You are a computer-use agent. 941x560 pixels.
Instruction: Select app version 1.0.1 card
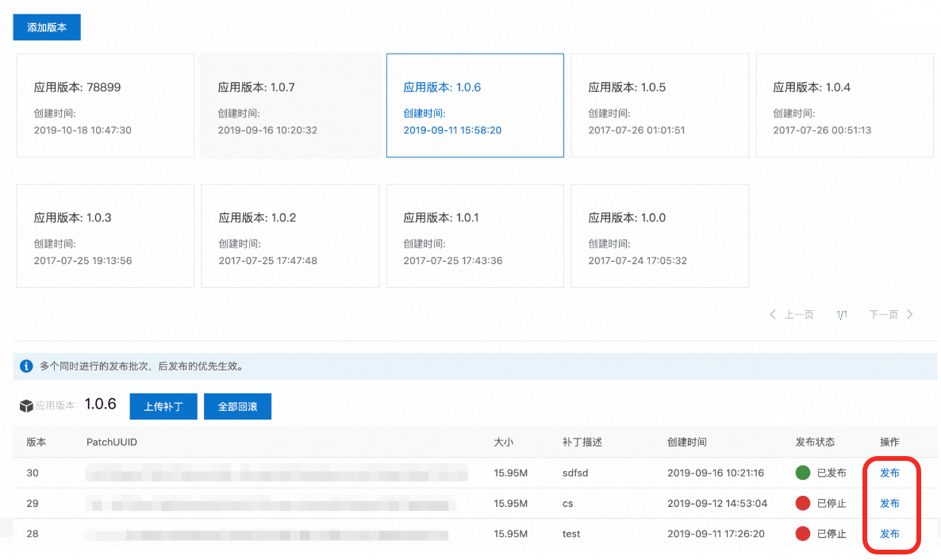(475, 236)
